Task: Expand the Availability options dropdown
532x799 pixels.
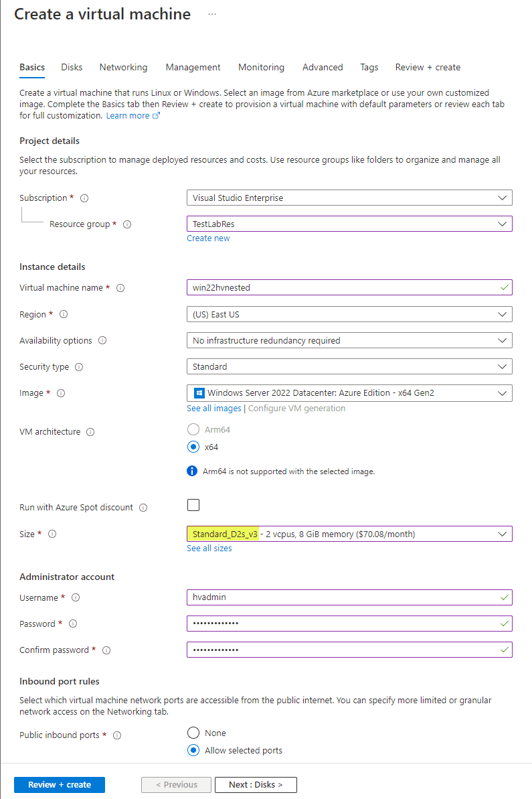Action: click(x=349, y=340)
